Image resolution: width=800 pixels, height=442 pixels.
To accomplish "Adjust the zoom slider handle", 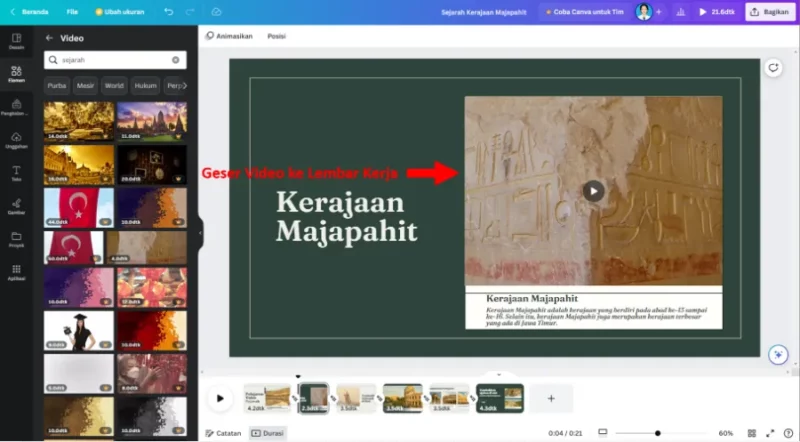I will [658, 433].
